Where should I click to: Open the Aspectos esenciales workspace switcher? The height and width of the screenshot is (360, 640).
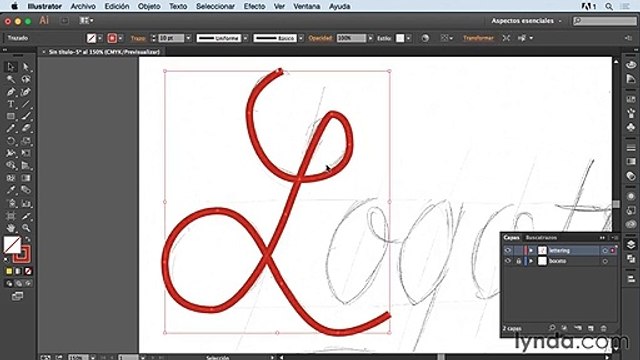pyautogui.click(x=526, y=20)
